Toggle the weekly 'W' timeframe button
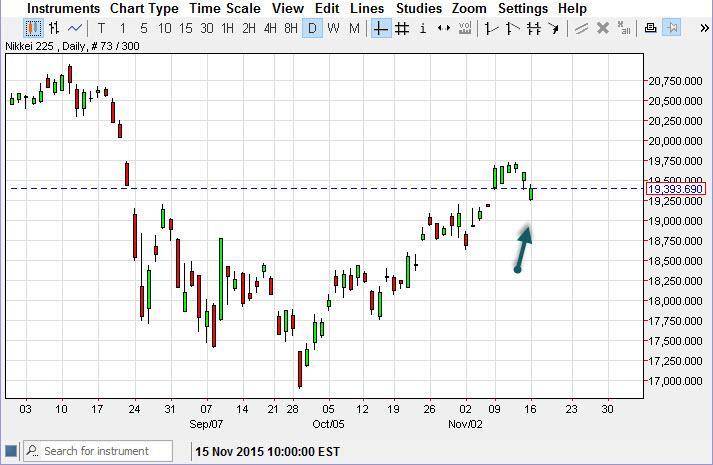This screenshot has width=713, height=465. (333, 28)
